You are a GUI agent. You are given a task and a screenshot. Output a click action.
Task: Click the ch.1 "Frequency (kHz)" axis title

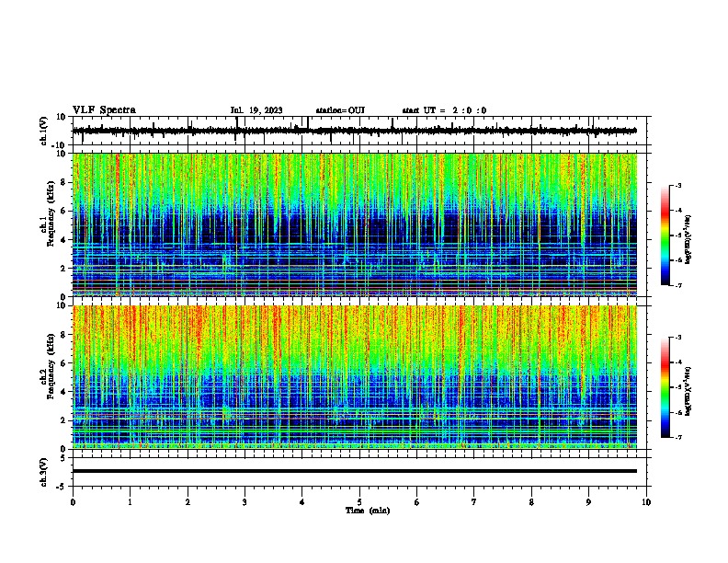[x=51, y=213]
